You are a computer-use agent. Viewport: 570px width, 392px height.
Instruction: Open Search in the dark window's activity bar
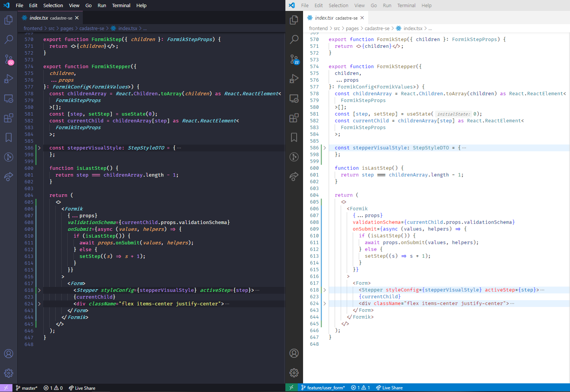tap(9, 39)
